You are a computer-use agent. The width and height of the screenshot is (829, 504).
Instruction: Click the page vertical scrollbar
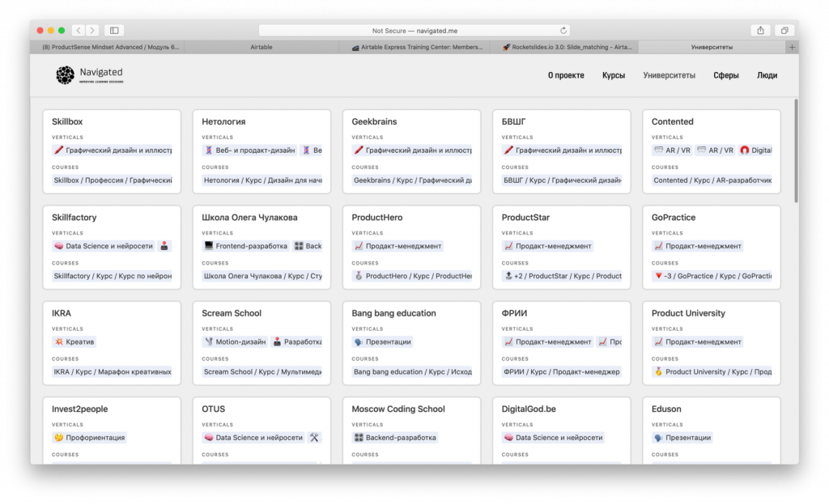pyautogui.click(x=797, y=150)
